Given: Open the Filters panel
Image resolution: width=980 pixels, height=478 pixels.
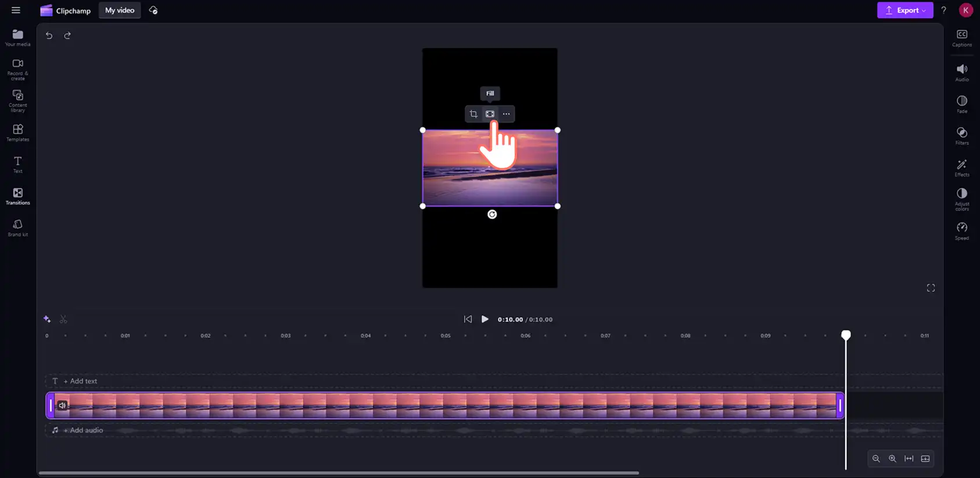Looking at the screenshot, I should [x=962, y=136].
